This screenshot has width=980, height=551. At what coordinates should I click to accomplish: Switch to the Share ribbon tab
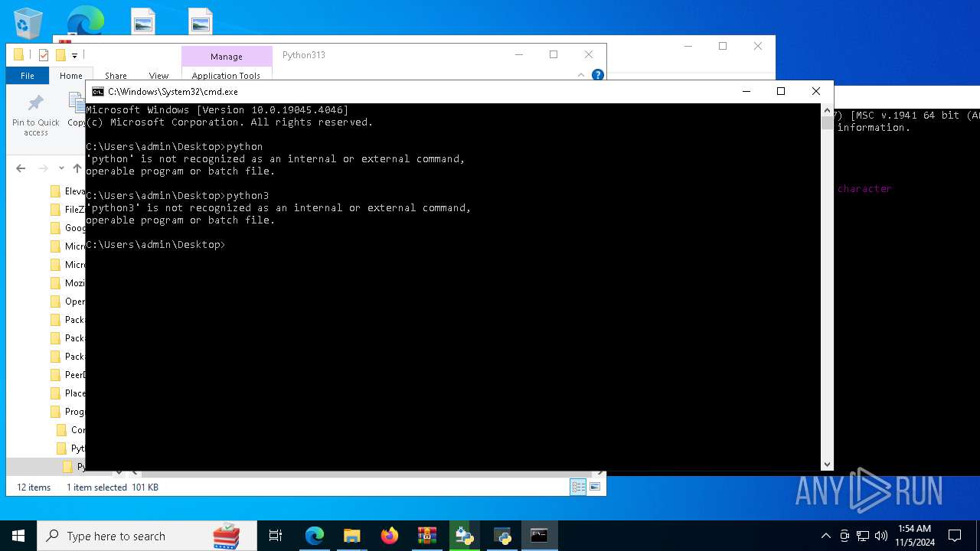pyautogui.click(x=116, y=76)
